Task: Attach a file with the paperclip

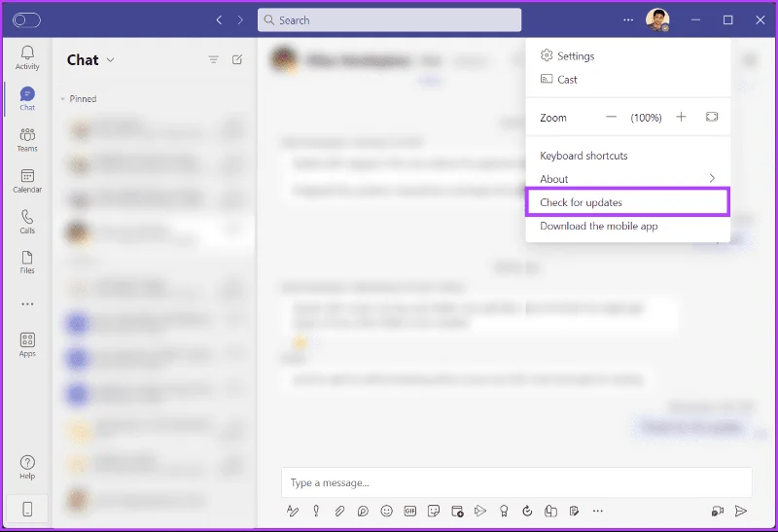Action: tap(339, 511)
